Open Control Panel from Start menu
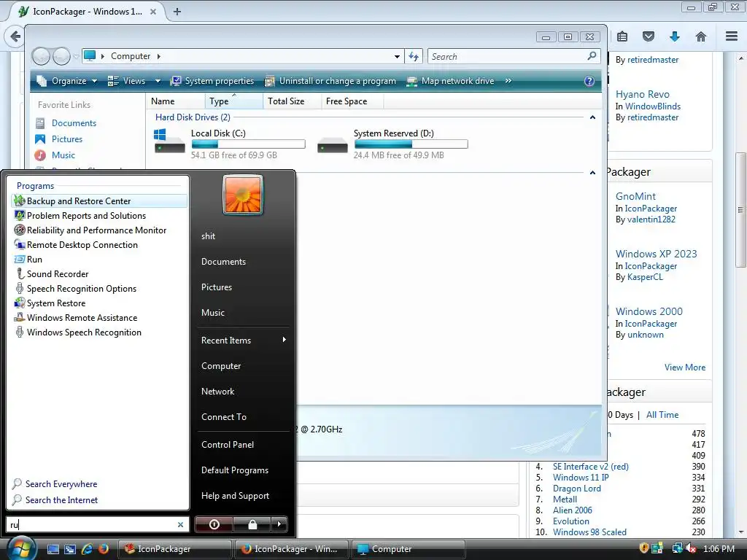Screen dimensions: 747x560 pyautogui.click(x=228, y=444)
